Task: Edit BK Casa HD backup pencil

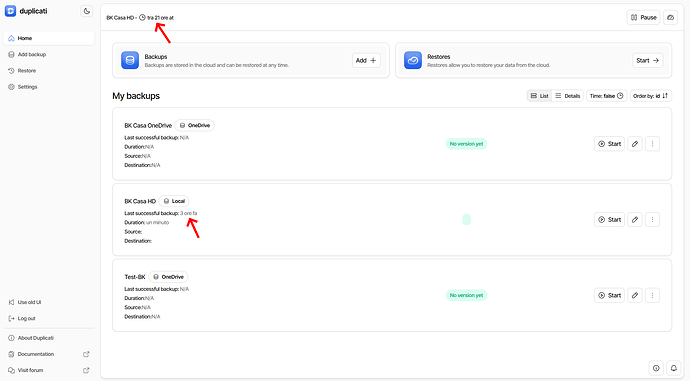Action: tap(635, 220)
